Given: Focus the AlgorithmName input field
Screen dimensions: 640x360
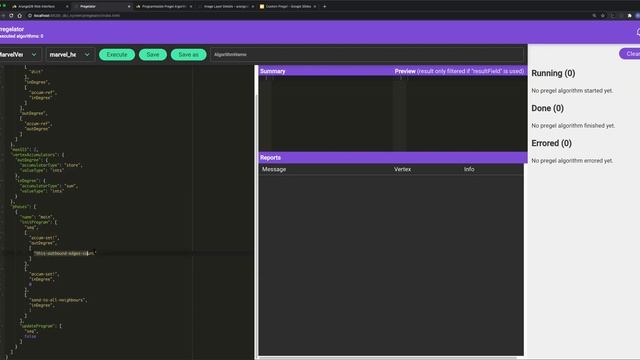Looking at the screenshot, I should point(367,54).
